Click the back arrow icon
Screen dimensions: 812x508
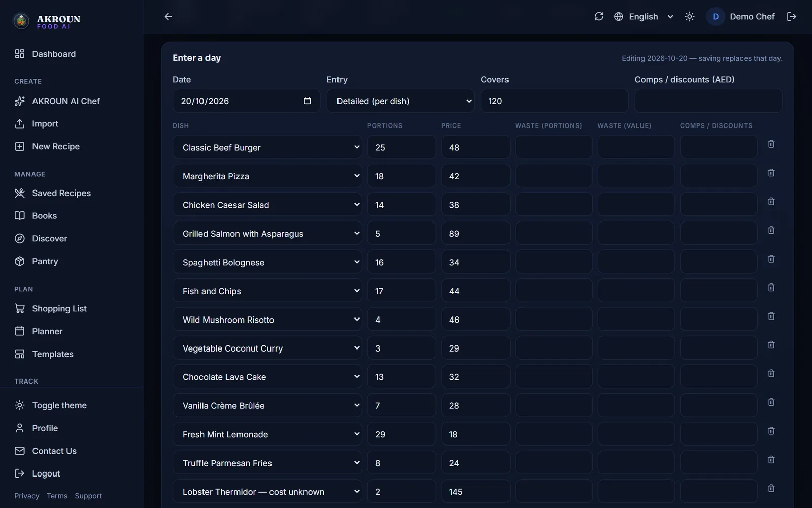168,17
